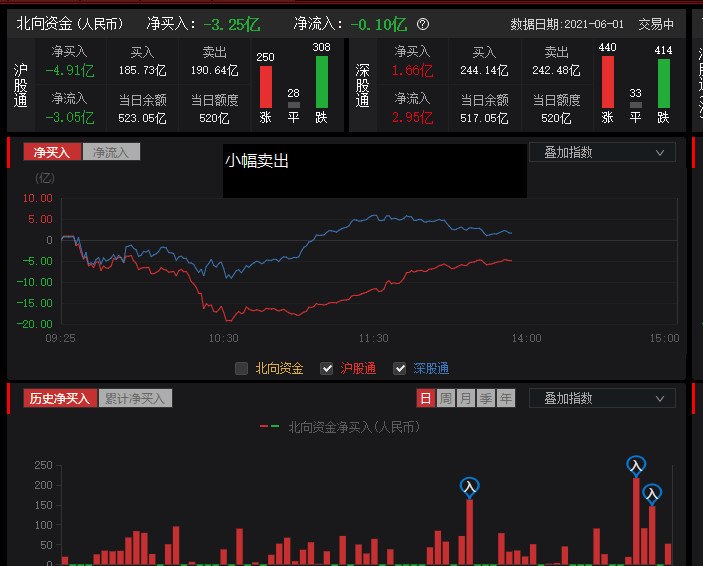Click the 当日余额 value 517.05亿
703x566 pixels.
pyautogui.click(x=484, y=118)
